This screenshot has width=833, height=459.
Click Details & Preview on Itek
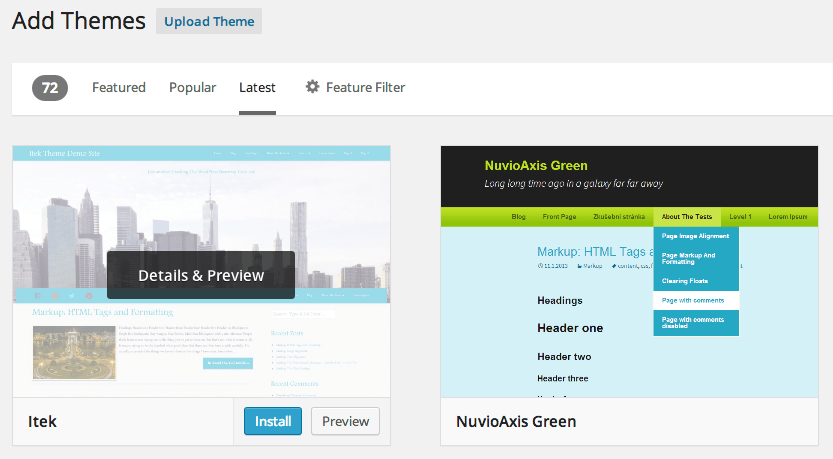[201, 275]
